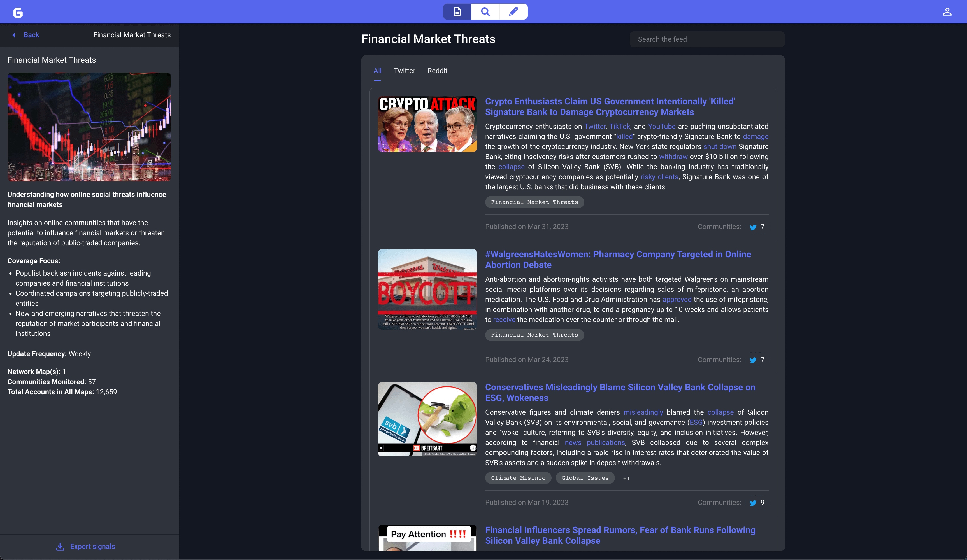Select the All tab
Image resolution: width=967 pixels, height=560 pixels.
pyautogui.click(x=377, y=71)
